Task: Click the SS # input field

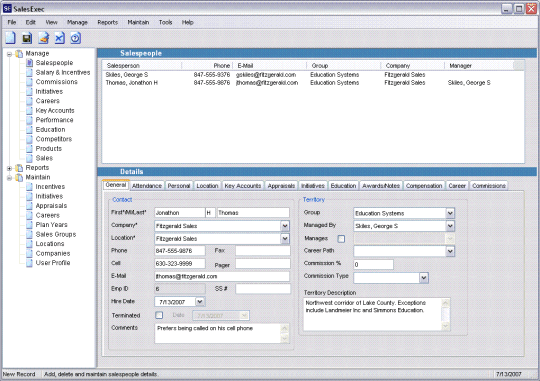Action: [263, 289]
